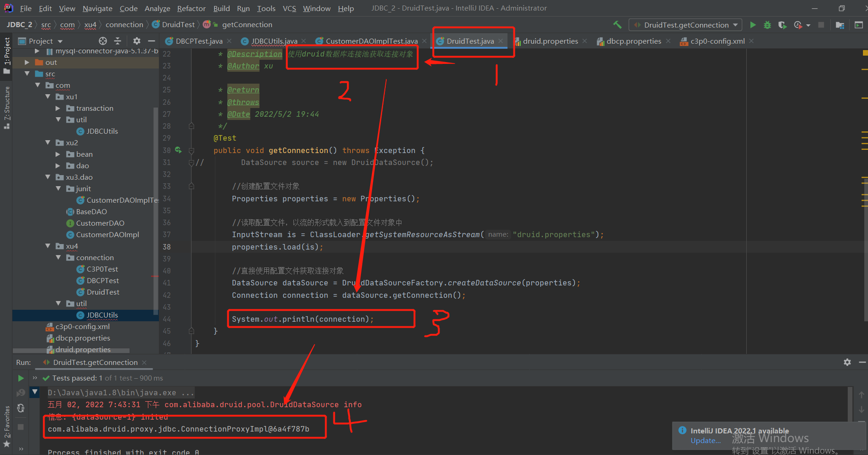Click the expand chevrons beside Tests passed

(x=35, y=378)
